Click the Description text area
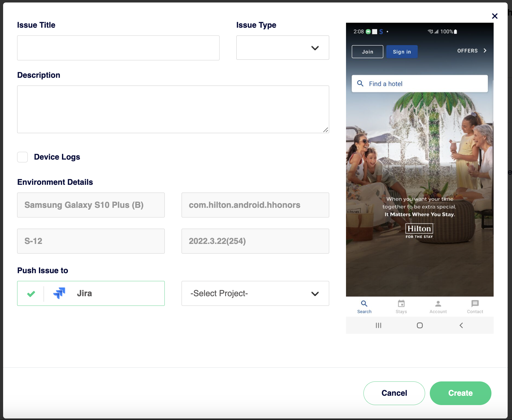This screenshot has width=512, height=420. (173, 110)
